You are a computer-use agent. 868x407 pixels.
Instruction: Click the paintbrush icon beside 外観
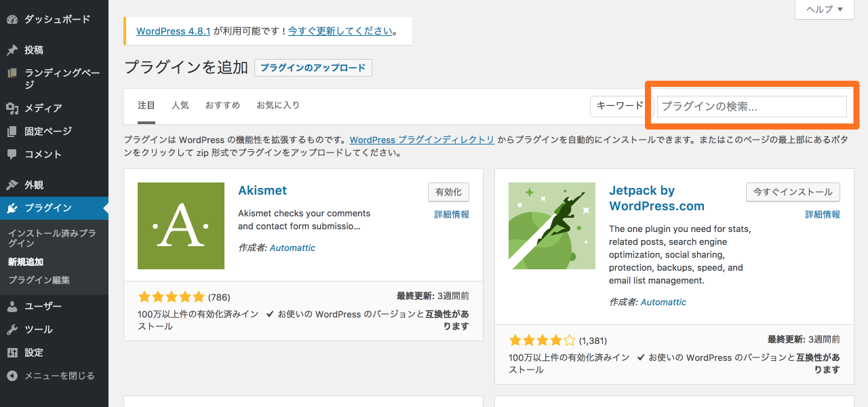[12, 185]
